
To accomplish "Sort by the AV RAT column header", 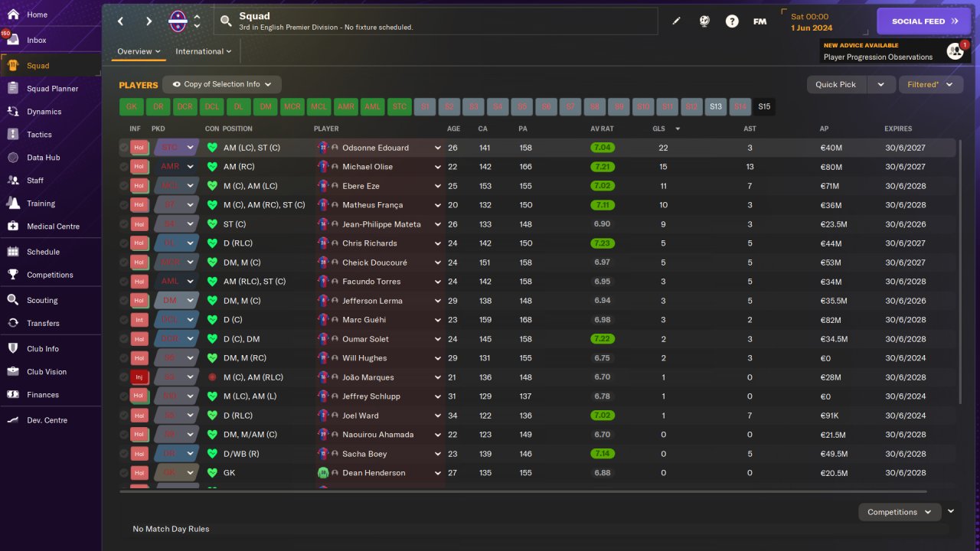I will (x=602, y=129).
